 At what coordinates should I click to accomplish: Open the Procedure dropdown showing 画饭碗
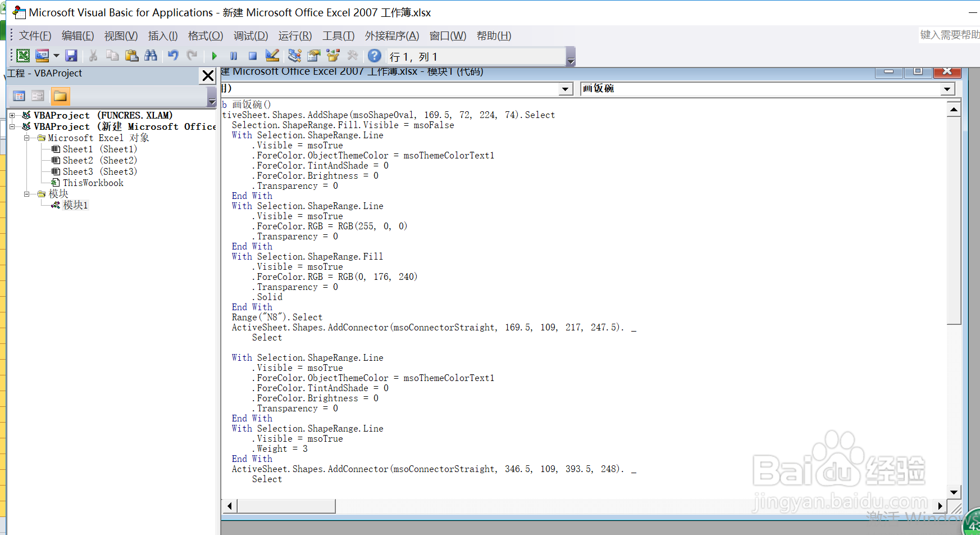tap(947, 89)
